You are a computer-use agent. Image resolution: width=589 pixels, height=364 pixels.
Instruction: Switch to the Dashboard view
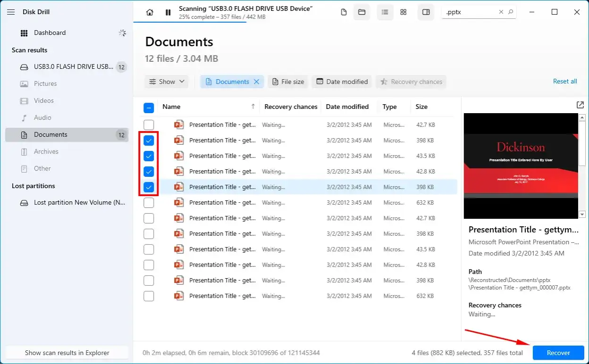point(50,33)
